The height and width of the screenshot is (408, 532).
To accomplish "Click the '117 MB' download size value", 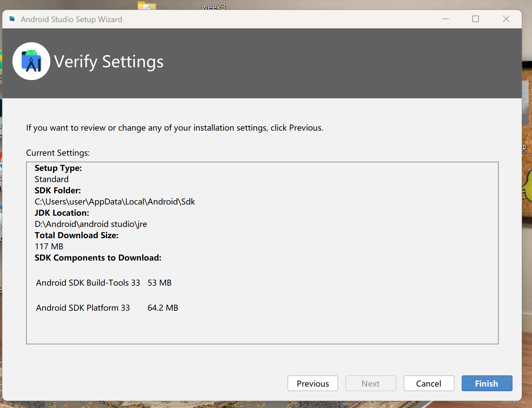I will click(x=49, y=246).
